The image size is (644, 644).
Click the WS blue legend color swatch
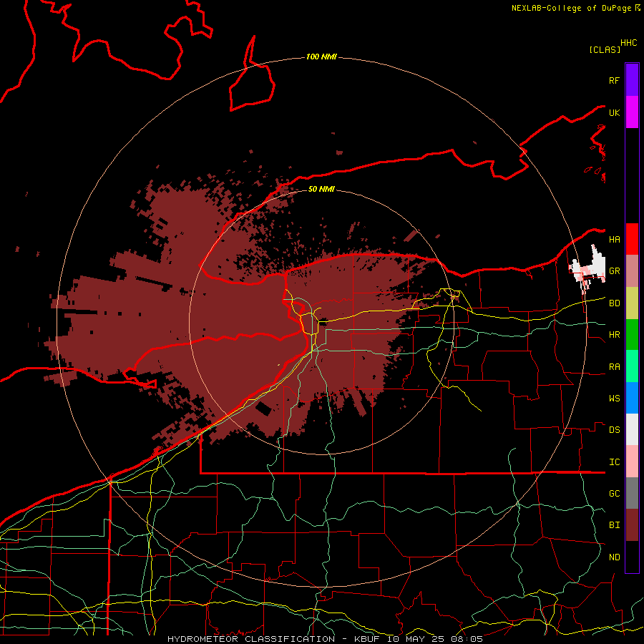pos(632,398)
